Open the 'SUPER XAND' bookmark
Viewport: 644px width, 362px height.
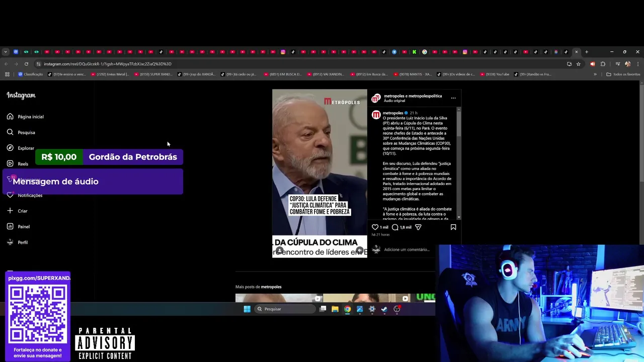point(153,74)
